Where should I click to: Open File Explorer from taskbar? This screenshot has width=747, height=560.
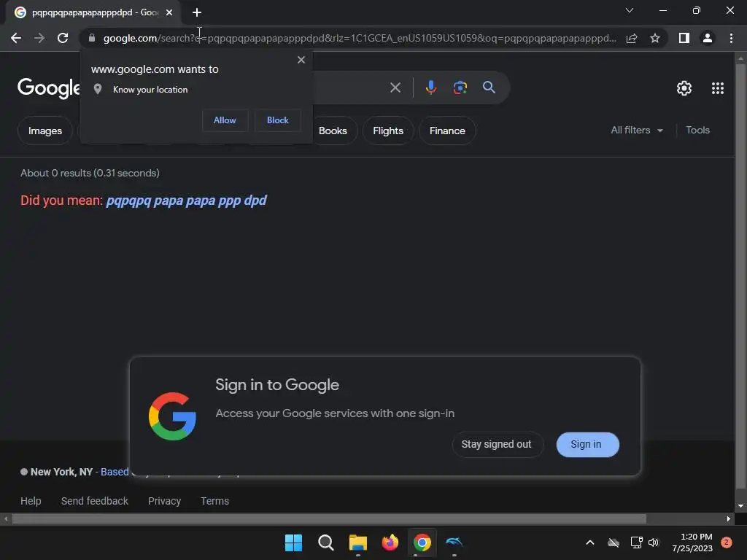(357, 542)
